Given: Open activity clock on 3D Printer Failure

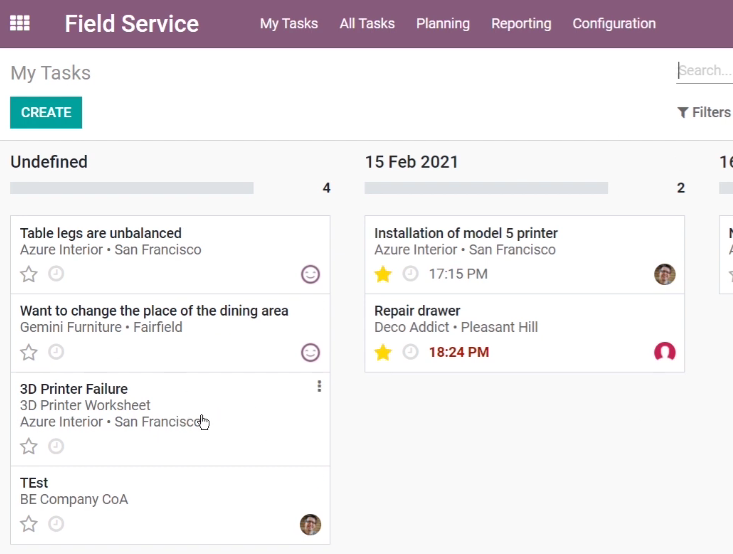Looking at the screenshot, I should [56, 446].
